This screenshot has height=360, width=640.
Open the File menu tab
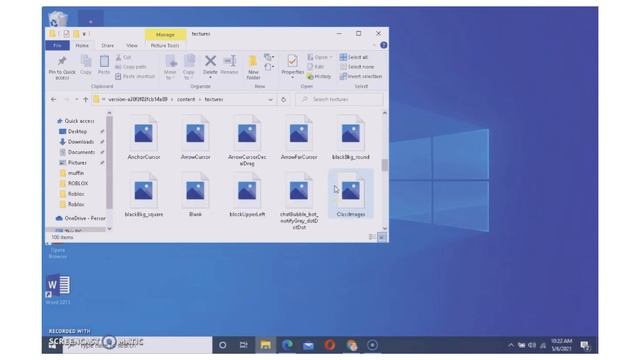58,45
